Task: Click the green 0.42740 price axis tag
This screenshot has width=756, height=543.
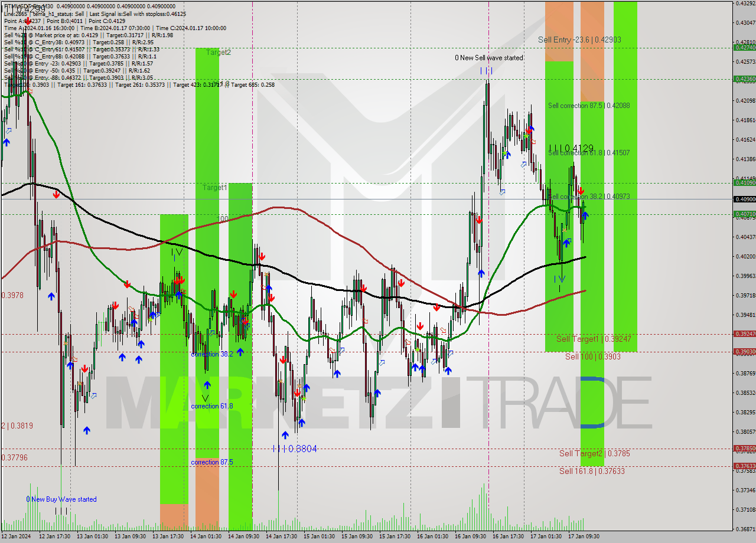Action: tap(744, 47)
